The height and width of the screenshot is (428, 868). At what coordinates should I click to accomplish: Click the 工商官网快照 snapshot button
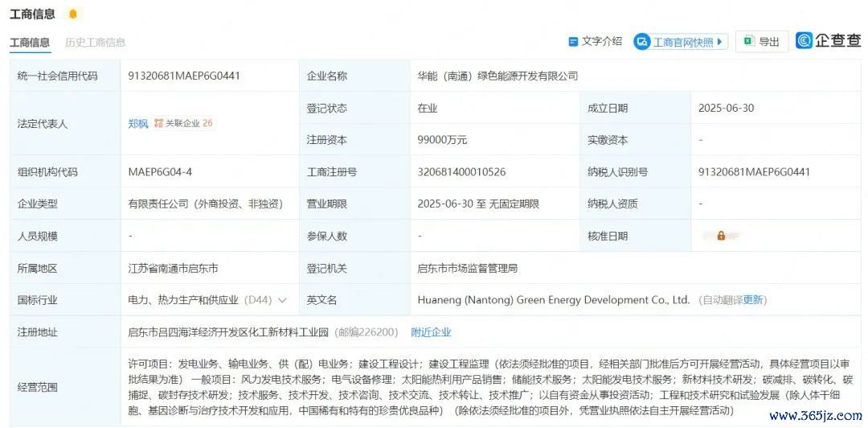coord(681,42)
